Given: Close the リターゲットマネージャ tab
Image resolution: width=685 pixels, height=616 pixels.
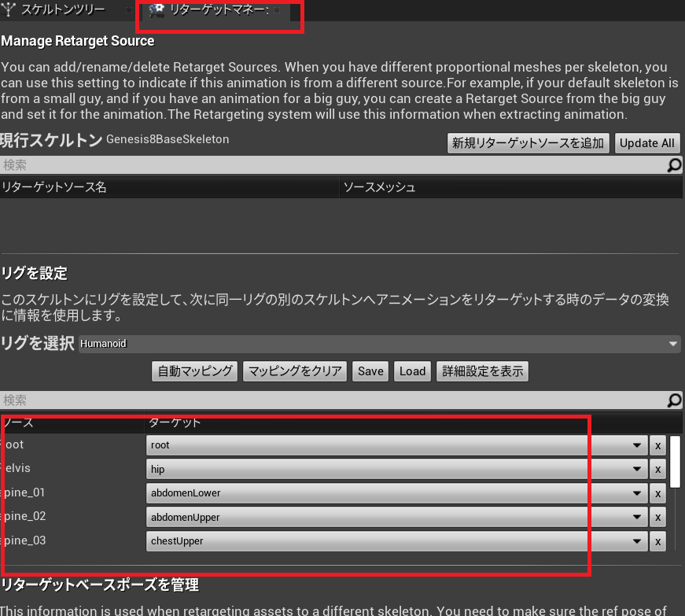Looking at the screenshot, I should 277,10.
